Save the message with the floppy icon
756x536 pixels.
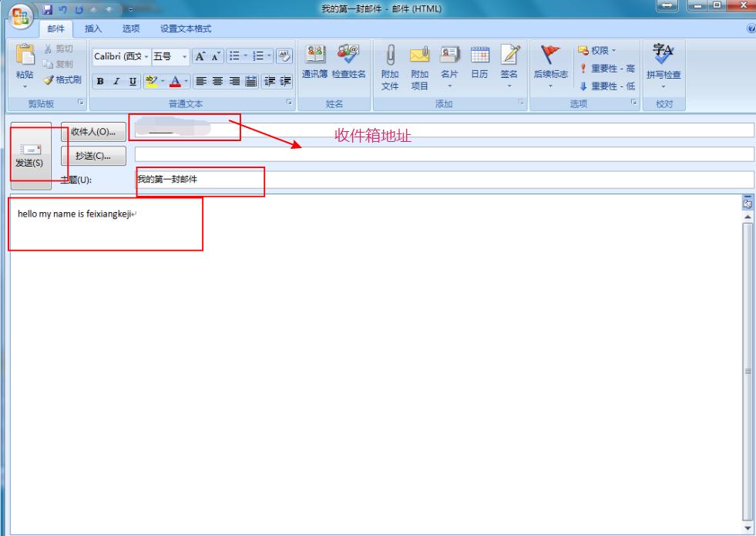47,9
